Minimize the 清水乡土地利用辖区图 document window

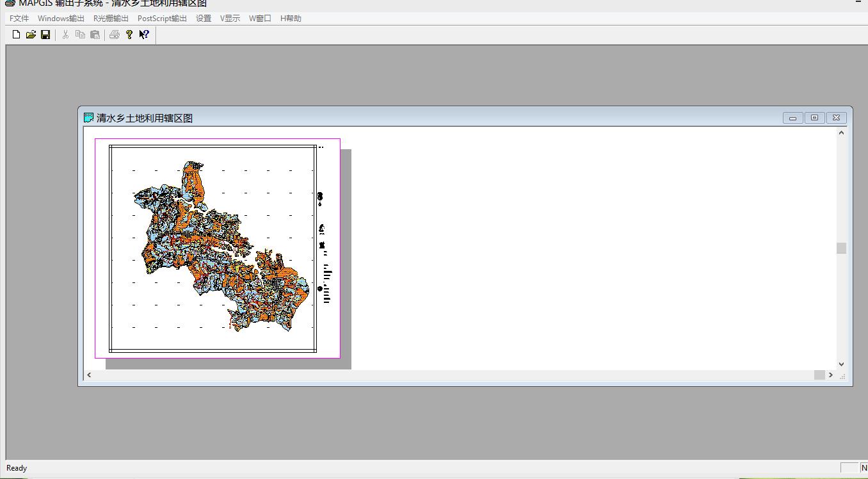792,118
